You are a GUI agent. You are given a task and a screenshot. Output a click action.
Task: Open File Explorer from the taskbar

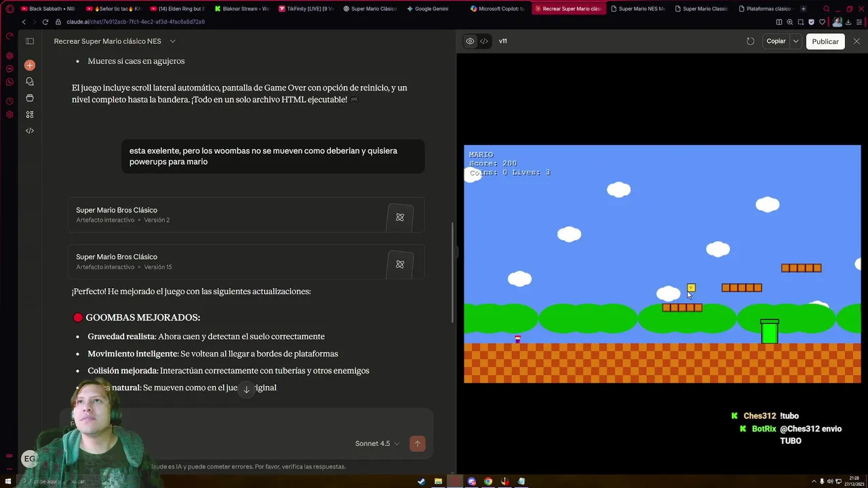pos(438,482)
